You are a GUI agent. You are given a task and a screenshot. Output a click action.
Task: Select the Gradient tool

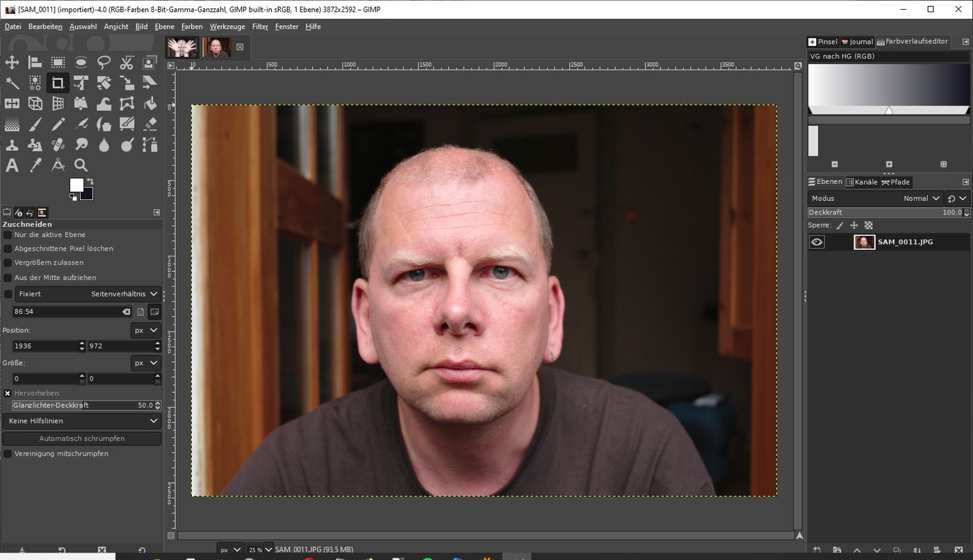[12, 124]
